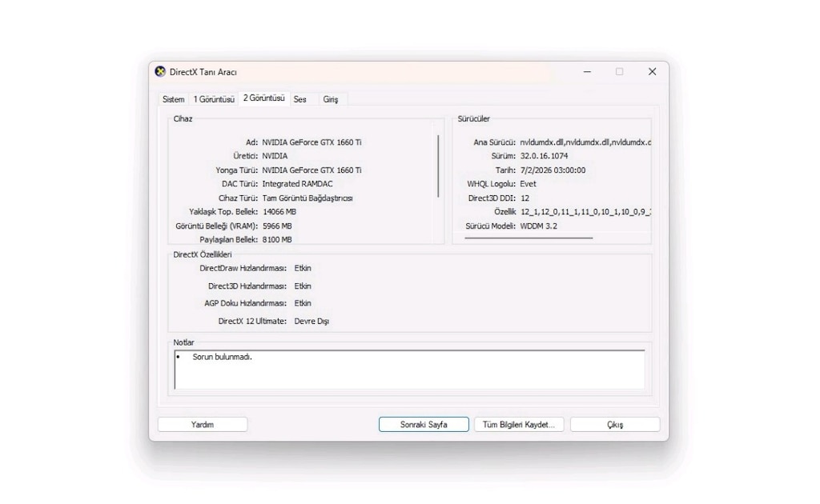Click the Yonga Türü label
The height and width of the screenshot is (504, 820).
click(x=236, y=170)
